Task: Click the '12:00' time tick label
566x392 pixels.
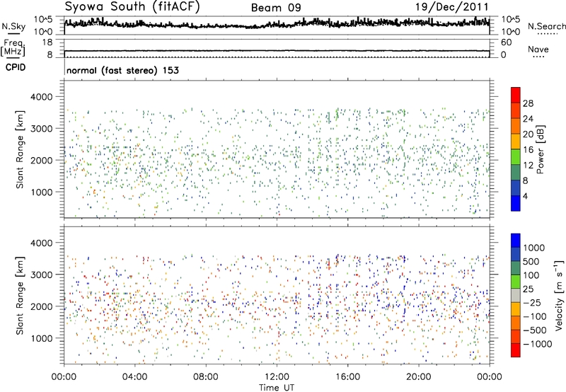Action: [x=277, y=377]
